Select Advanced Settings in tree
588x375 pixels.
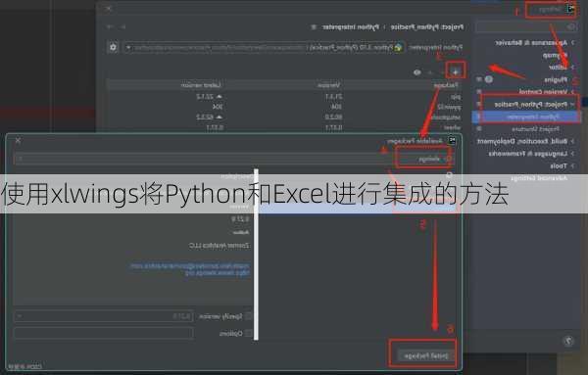pyautogui.click(x=539, y=178)
